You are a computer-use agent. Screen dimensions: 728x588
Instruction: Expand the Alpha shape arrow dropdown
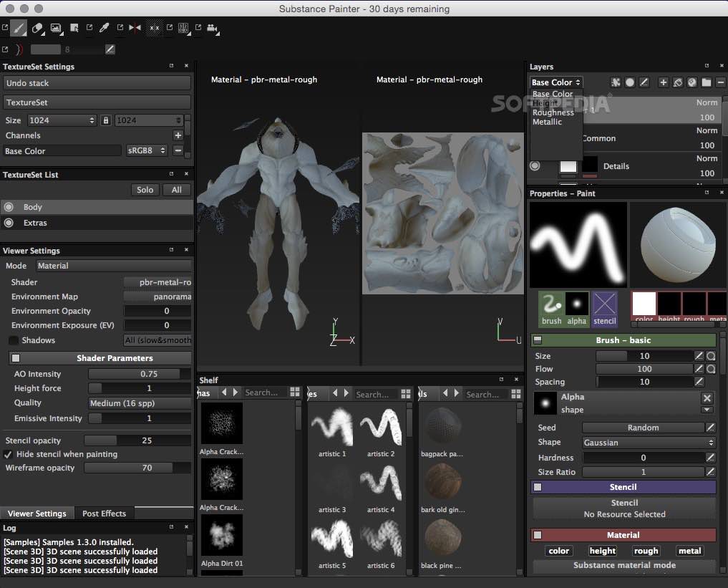707,410
